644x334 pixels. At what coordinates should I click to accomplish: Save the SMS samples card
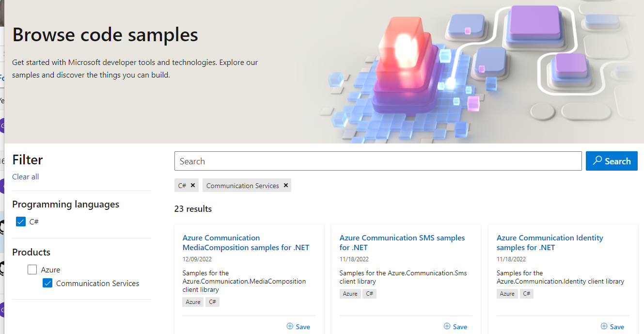[456, 326]
